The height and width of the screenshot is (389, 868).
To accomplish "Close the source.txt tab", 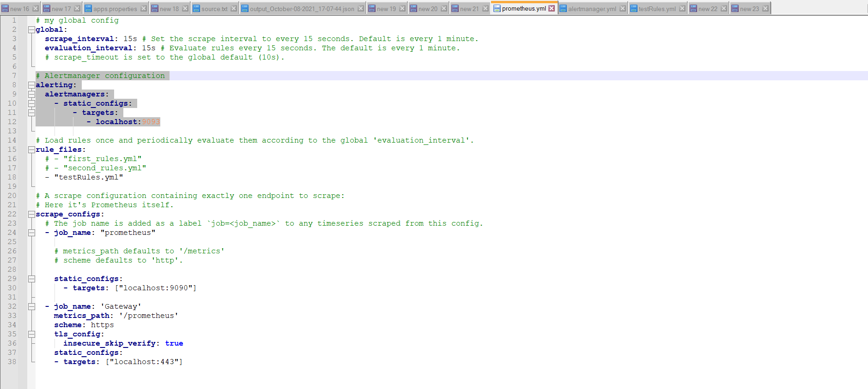I will [x=234, y=8].
